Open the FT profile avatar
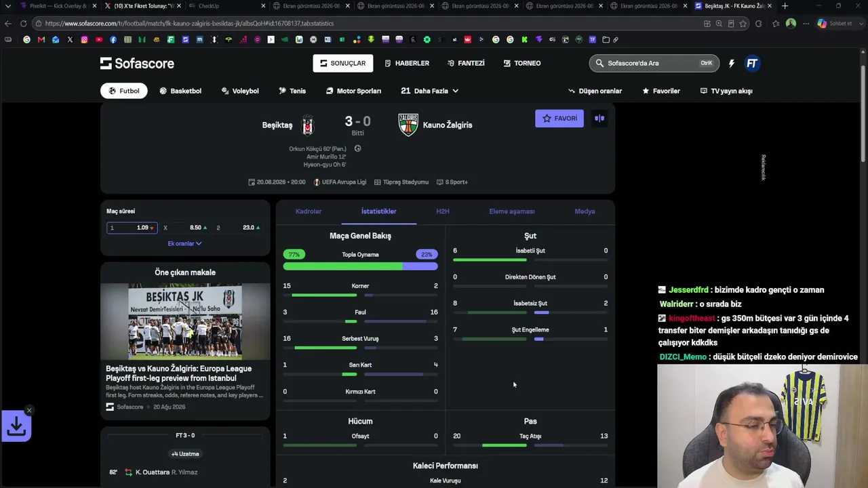868x488 pixels. tap(752, 63)
